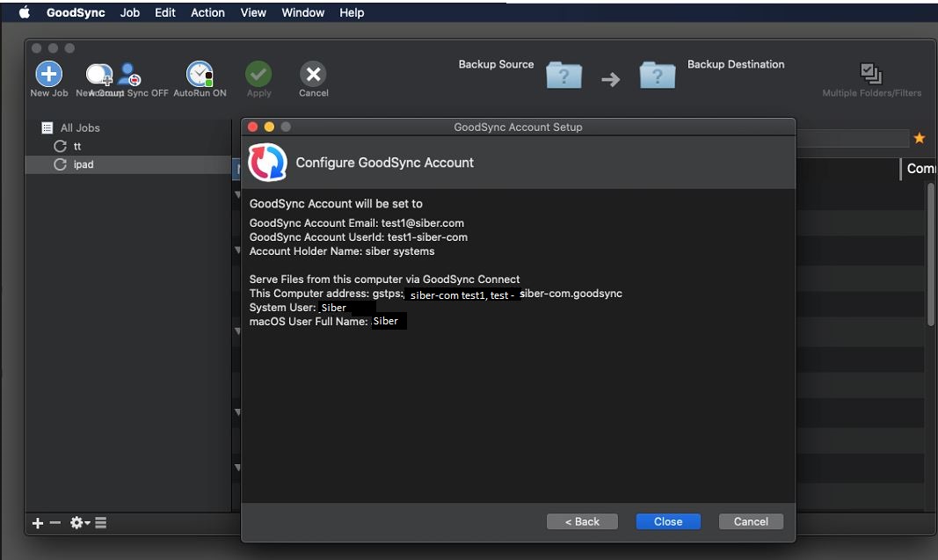Viewport: 938px width, 560px height.
Task: Open the Job menu in menu bar
Action: tap(130, 12)
